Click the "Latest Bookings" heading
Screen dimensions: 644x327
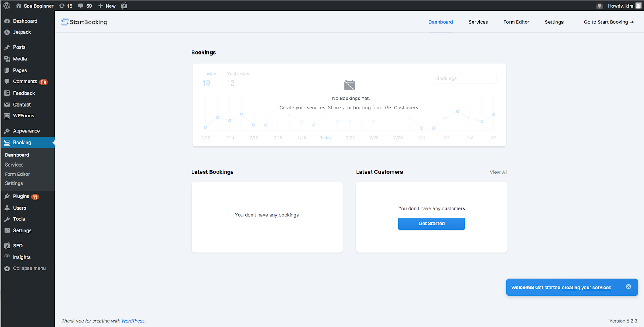coord(213,172)
